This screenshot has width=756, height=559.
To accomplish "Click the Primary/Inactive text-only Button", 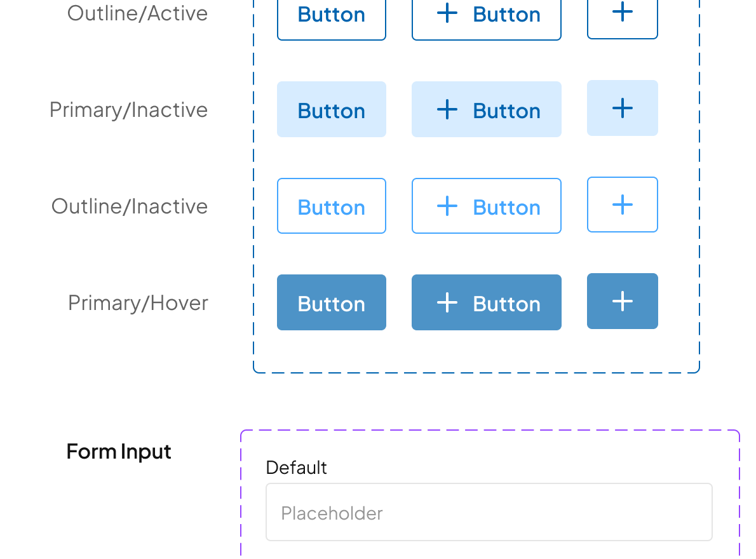I will (331, 109).
